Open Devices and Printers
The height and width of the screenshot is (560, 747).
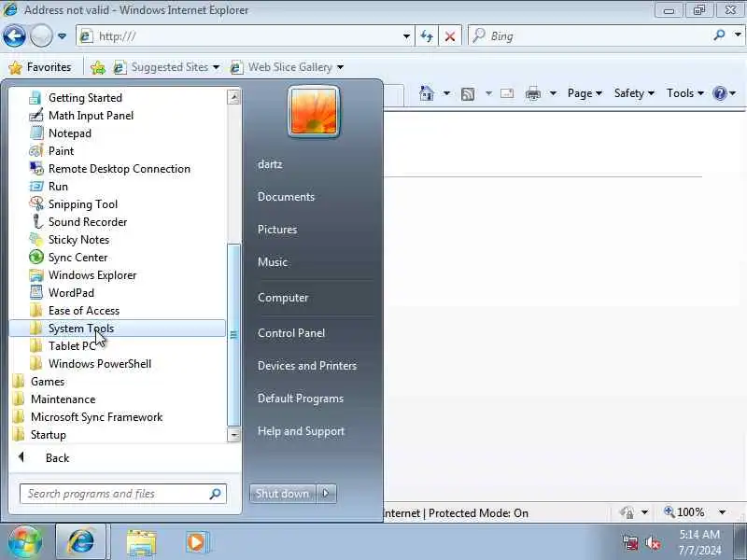[307, 366]
